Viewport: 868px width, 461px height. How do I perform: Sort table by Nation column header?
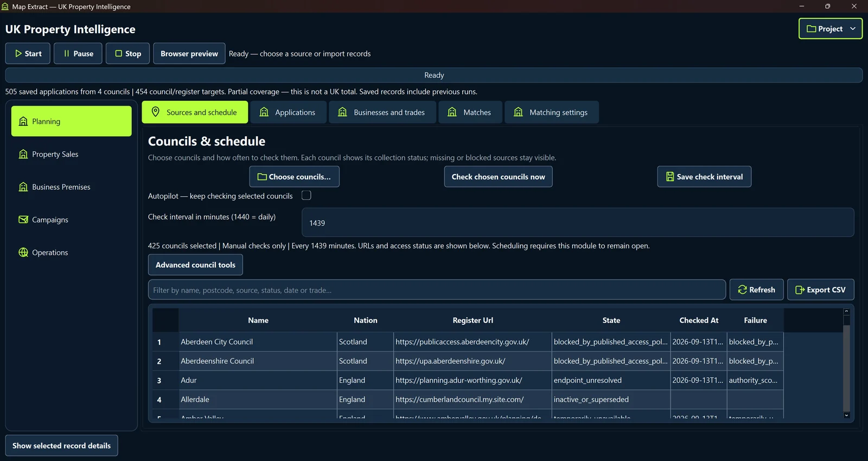(366, 321)
